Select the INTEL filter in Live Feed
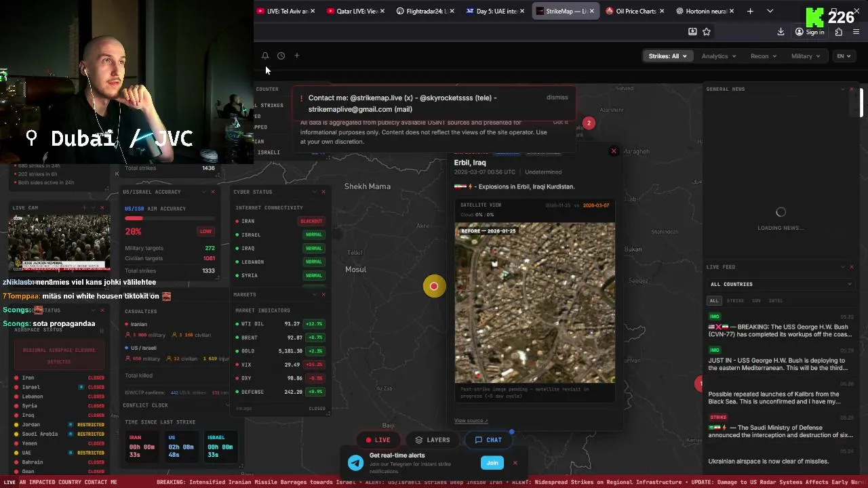The height and width of the screenshot is (488, 868). point(776,300)
